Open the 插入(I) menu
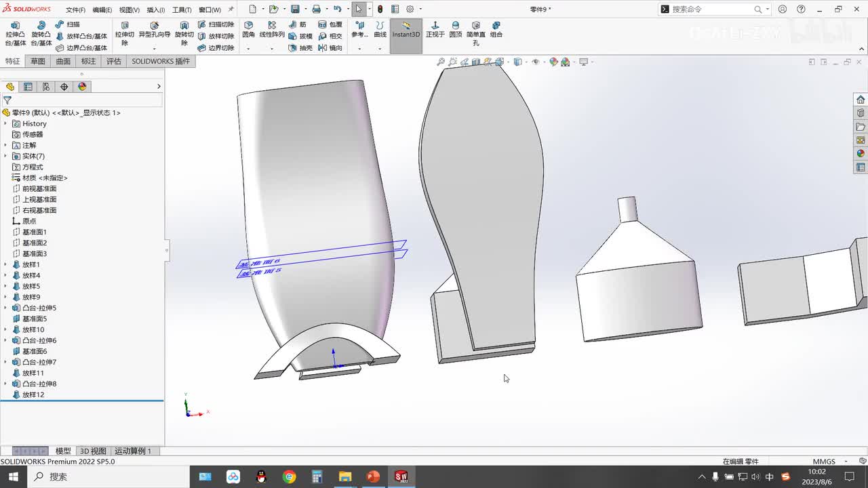868x488 pixels. 156,10
